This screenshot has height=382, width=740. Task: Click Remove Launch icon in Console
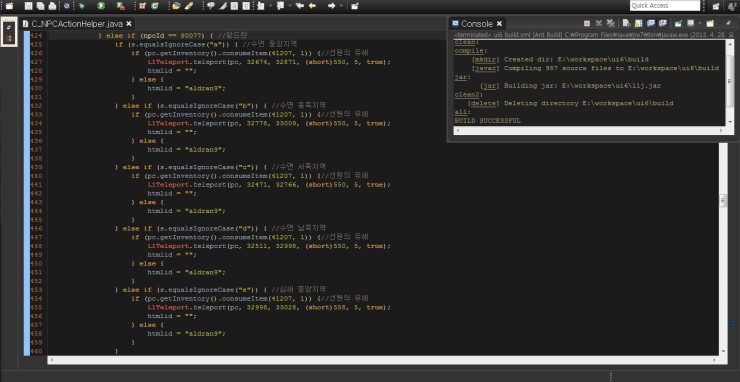click(x=599, y=23)
